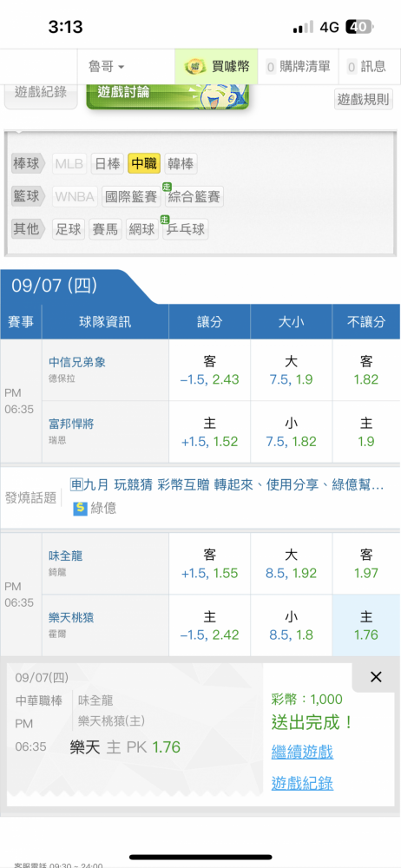The image size is (401, 868).
Task: Pick 客 +1.5, 1.55 handicap for 味全龍
Action: (x=209, y=564)
